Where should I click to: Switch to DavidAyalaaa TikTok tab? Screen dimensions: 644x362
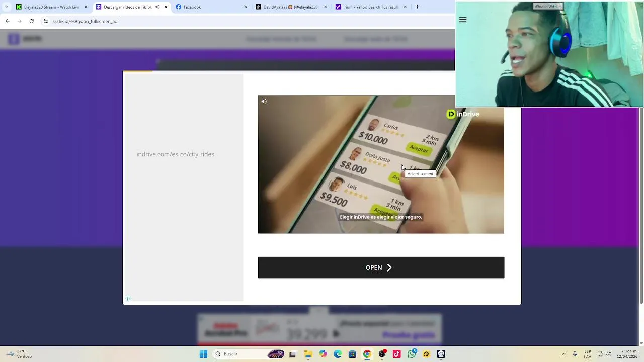291,7
